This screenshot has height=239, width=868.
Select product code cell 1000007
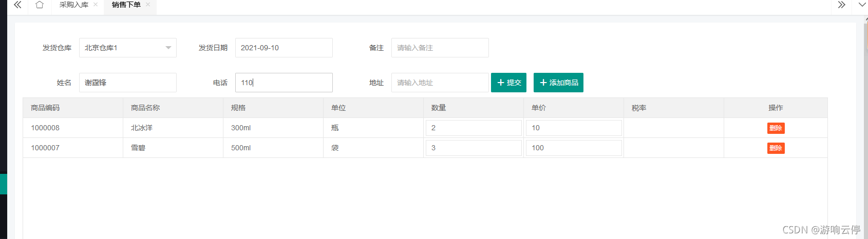73,148
